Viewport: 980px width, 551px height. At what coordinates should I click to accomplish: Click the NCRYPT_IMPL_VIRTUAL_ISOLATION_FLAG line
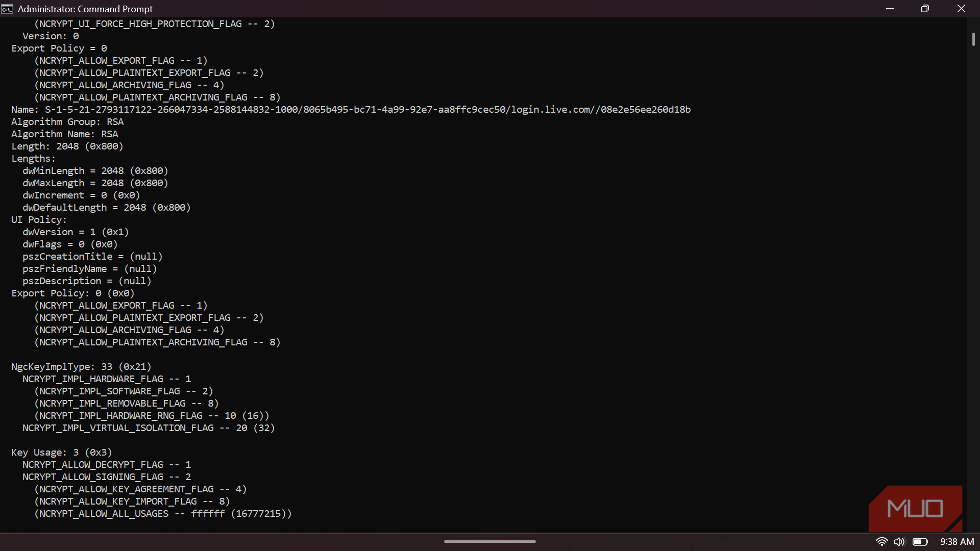click(149, 428)
